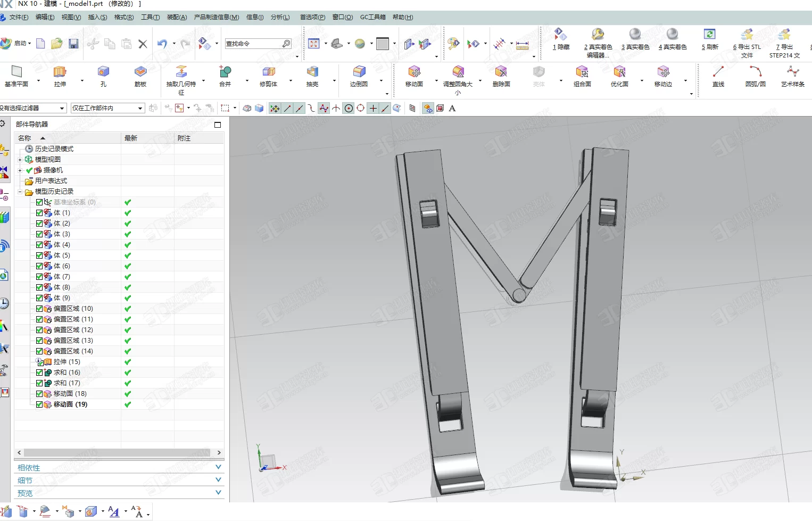Expand the 模型视图 tree node
This screenshot has width=812, height=521.
tap(20, 160)
